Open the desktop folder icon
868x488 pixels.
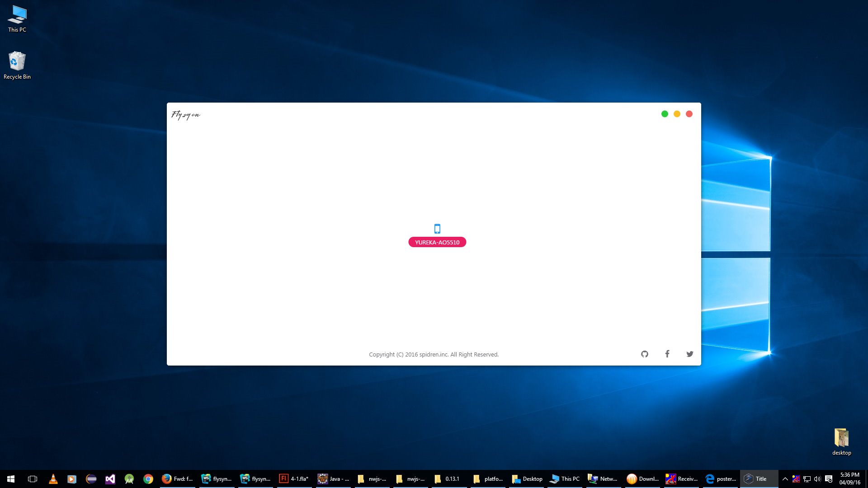coord(841,441)
